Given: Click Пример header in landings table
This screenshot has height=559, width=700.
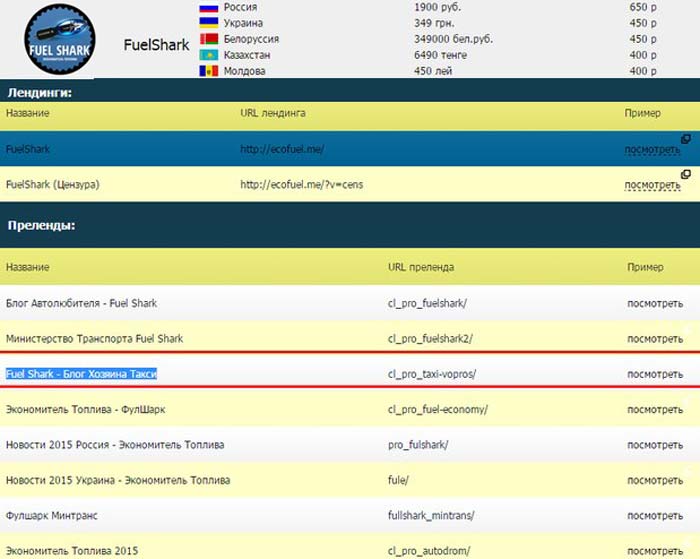Looking at the screenshot, I should tap(642, 113).
